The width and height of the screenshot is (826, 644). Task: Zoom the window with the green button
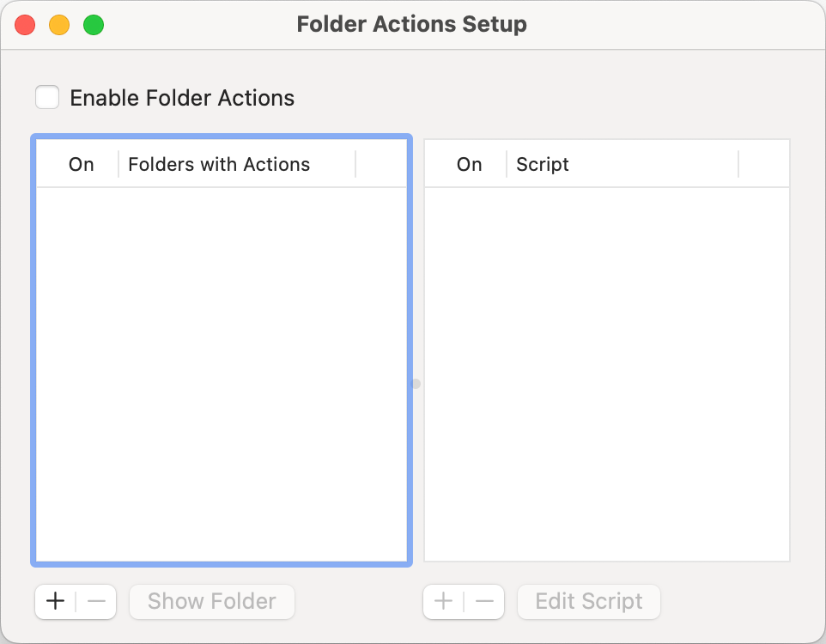(x=94, y=25)
